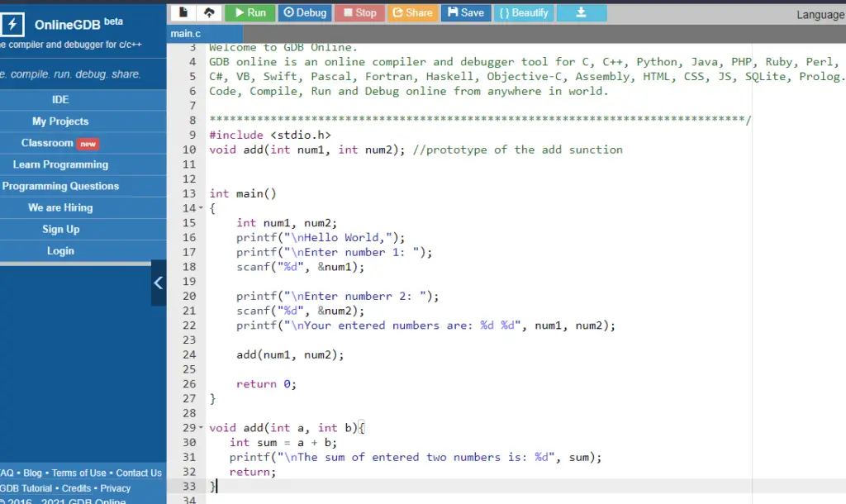The height and width of the screenshot is (504, 846).
Task: Open Programming Questions in the sidebar
Action: (60, 186)
